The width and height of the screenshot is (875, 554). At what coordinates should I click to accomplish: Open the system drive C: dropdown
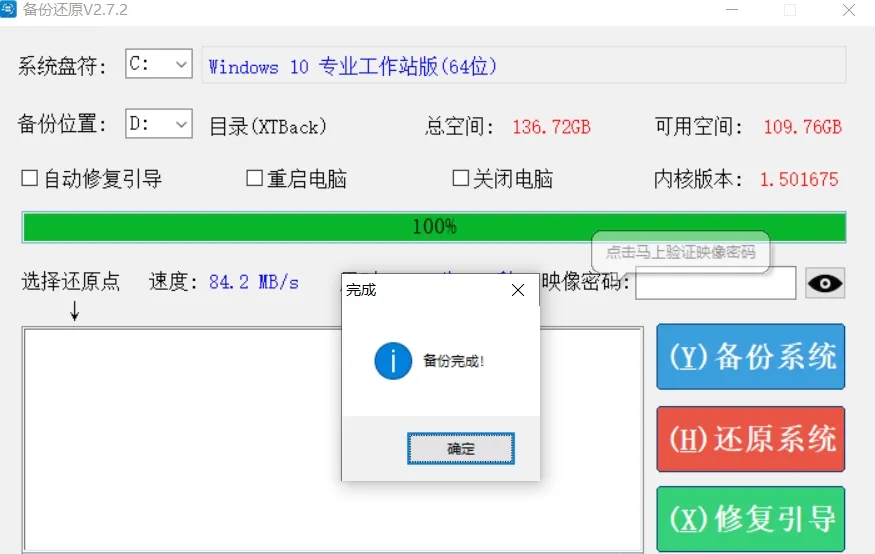[x=158, y=64]
